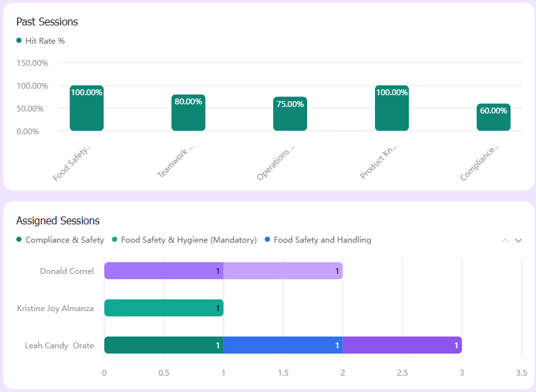
Task: Click the legend page down arrow
Action: coord(518,240)
